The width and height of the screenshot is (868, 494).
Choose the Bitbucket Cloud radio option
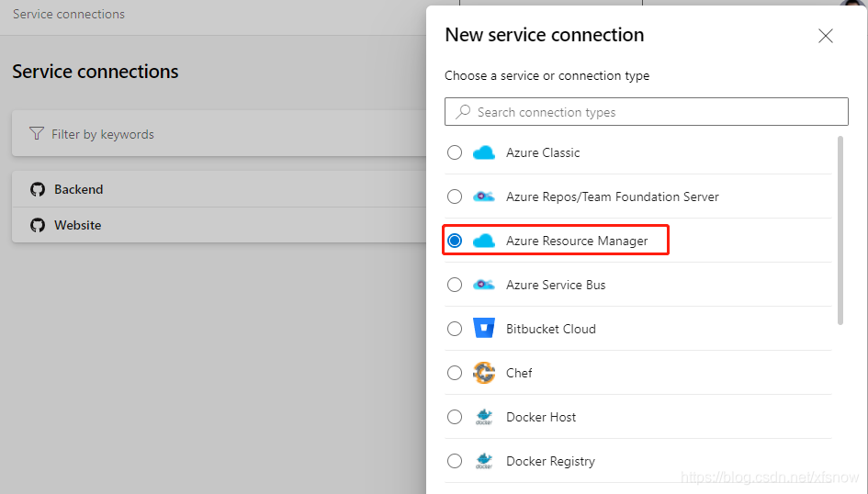click(455, 329)
